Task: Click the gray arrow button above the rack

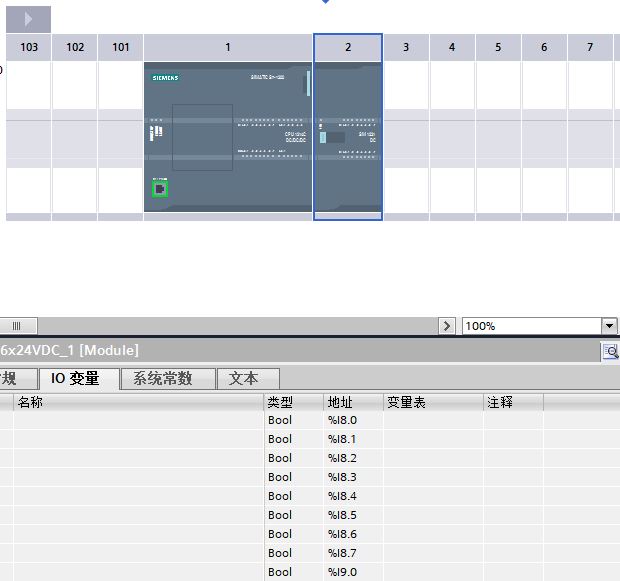Action: tap(29, 19)
